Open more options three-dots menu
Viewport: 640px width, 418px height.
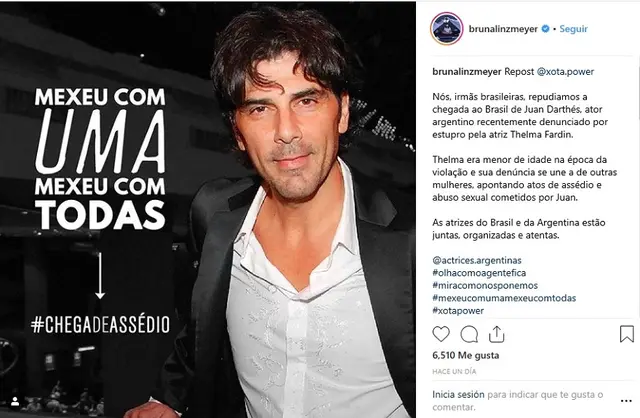626,401
